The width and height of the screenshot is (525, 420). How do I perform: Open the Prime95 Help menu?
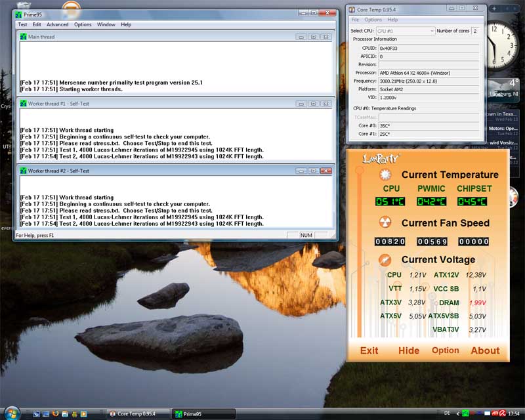pos(126,24)
